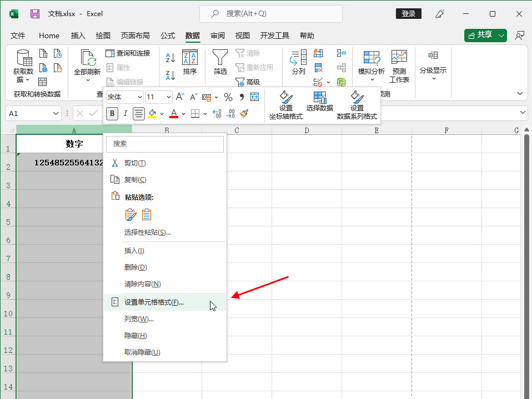Click the Sort Z to A descending icon
Image resolution: width=532 pixels, height=399 pixels.
[170, 75]
